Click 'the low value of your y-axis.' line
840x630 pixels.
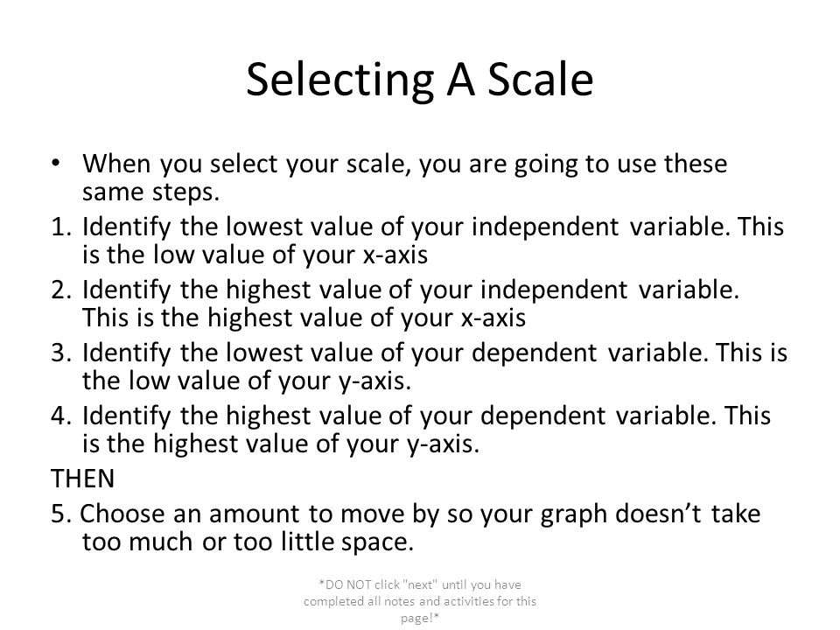point(247,381)
